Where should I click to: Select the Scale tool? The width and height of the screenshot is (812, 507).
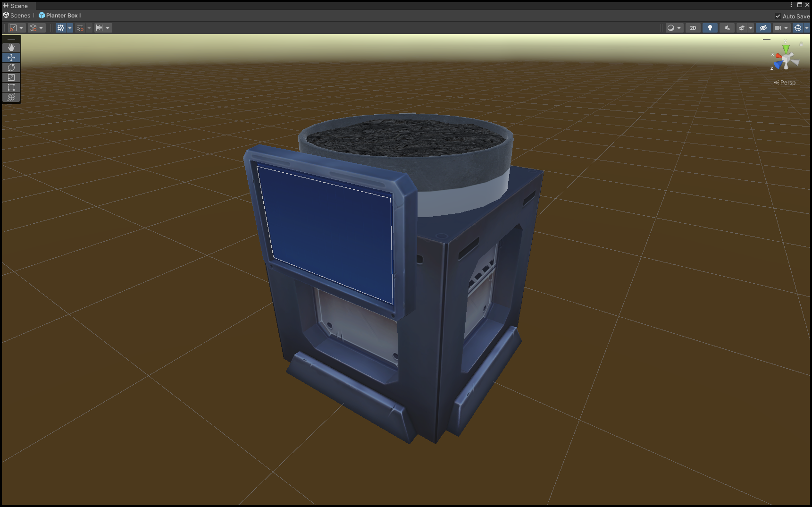11,77
